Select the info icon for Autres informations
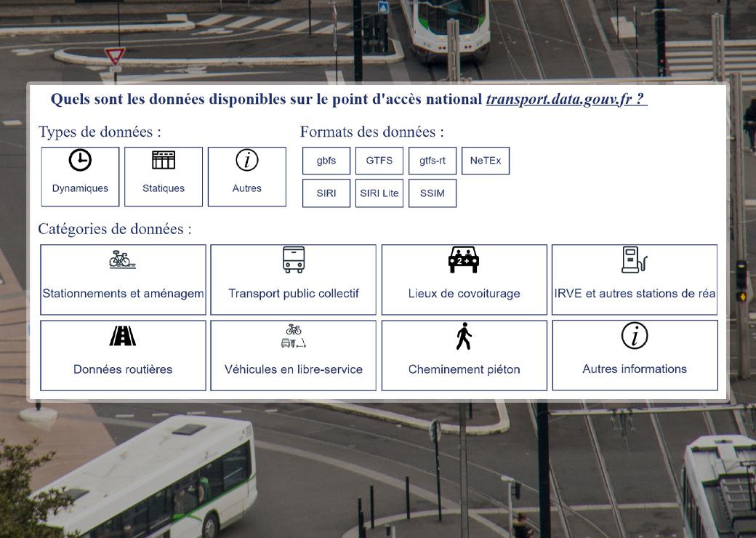The height and width of the screenshot is (538, 756). click(x=634, y=335)
